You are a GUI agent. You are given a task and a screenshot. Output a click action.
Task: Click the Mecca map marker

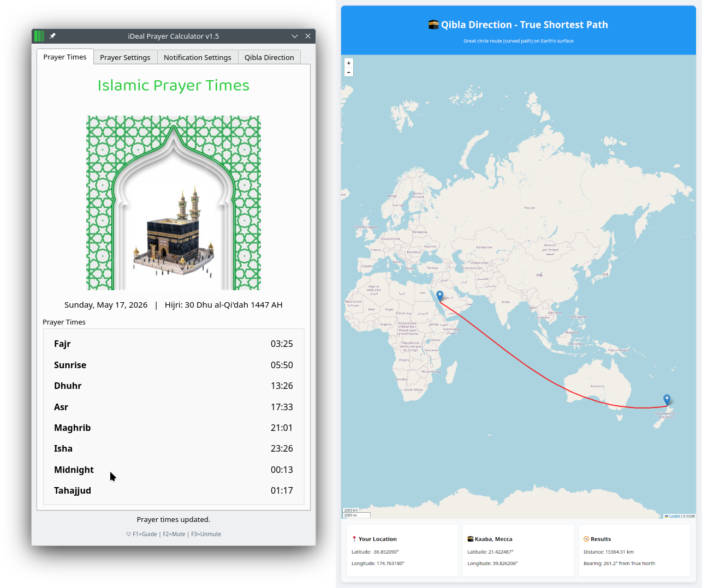coord(440,296)
